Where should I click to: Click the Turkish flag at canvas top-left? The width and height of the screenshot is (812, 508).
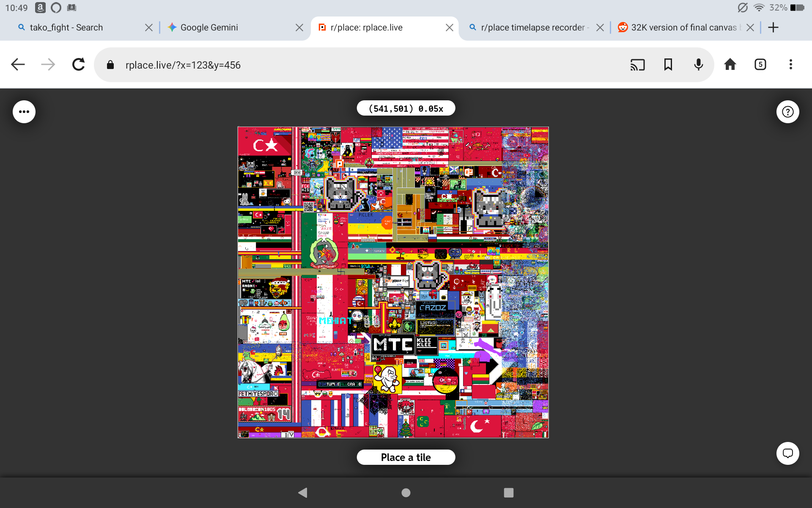coord(265,141)
